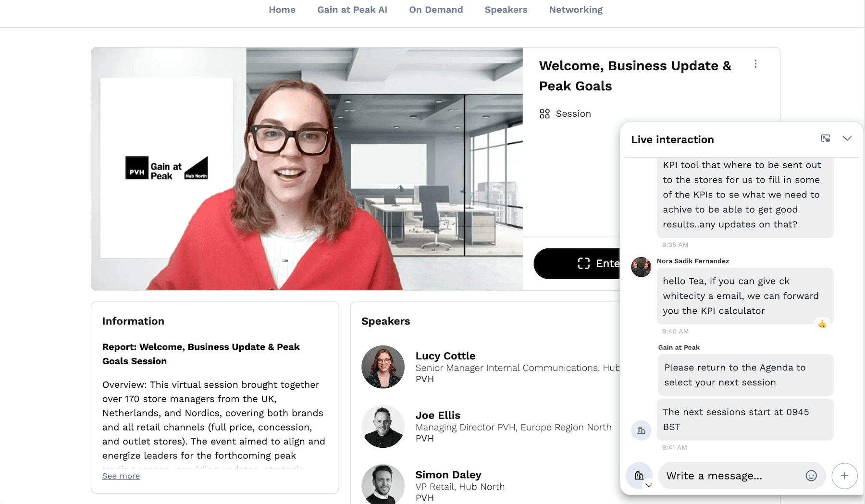The height and width of the screenshot is (504, 865).
Task: Click the See more link under Information
Action: (x=121, y=476)
